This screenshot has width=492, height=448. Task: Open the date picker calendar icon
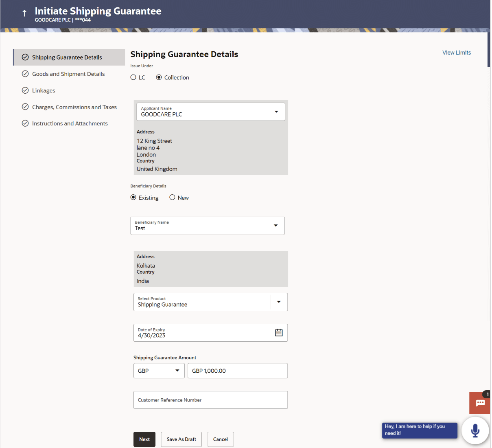coord(279,332)
